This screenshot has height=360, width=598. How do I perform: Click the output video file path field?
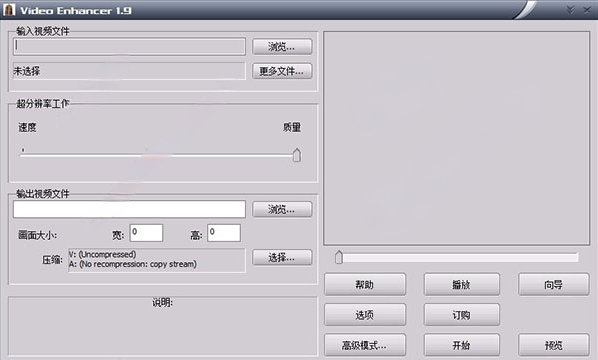click(129, 209)
